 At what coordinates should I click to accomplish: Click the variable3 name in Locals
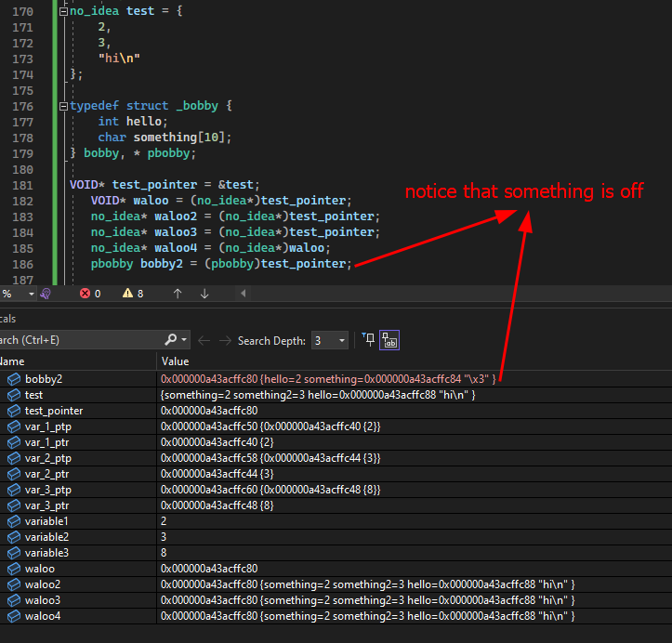(x=46, y=553)
